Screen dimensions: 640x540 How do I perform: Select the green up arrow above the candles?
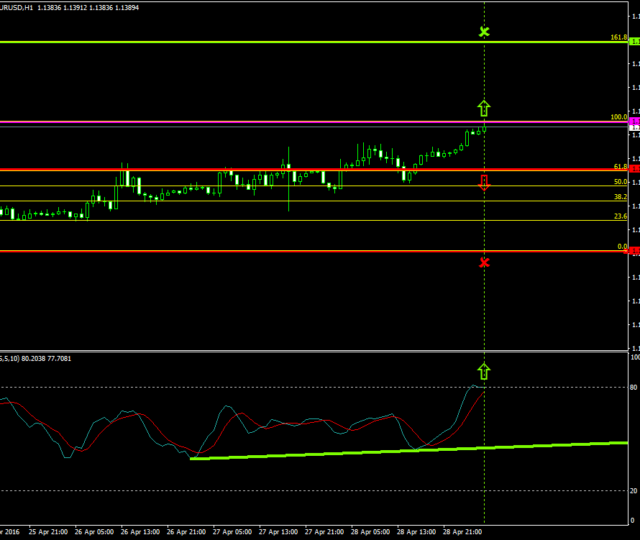coord(484,107)
